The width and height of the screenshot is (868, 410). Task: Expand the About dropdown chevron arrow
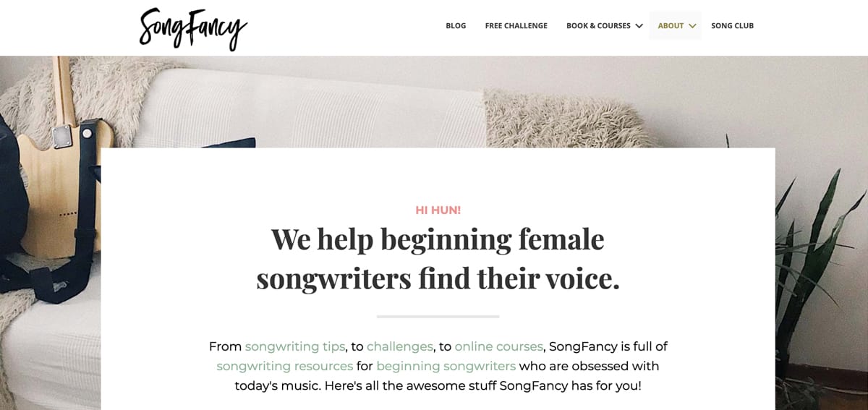pos(692,26)
